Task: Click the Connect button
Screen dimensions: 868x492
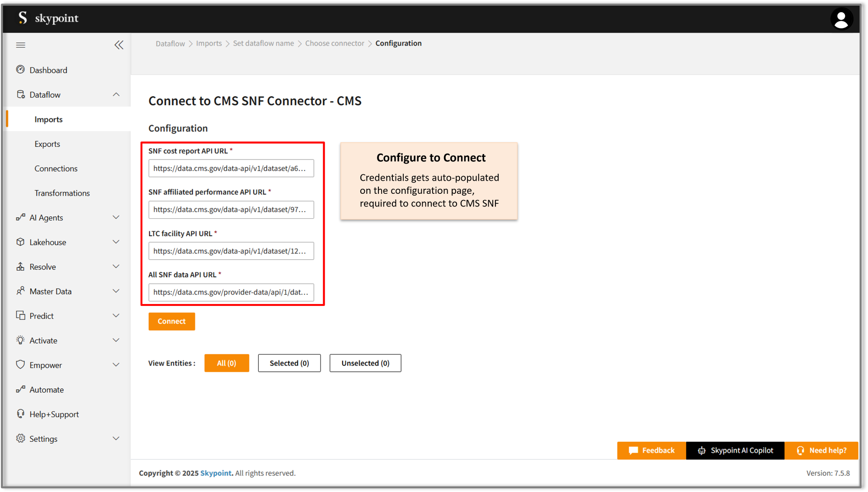Action: click(171, 321)
